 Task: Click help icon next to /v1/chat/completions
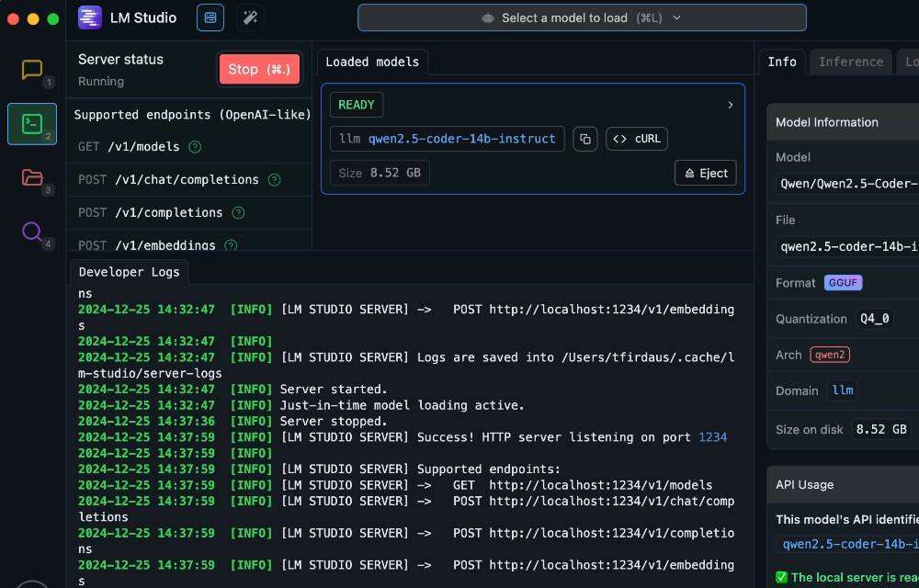point(274,180)
